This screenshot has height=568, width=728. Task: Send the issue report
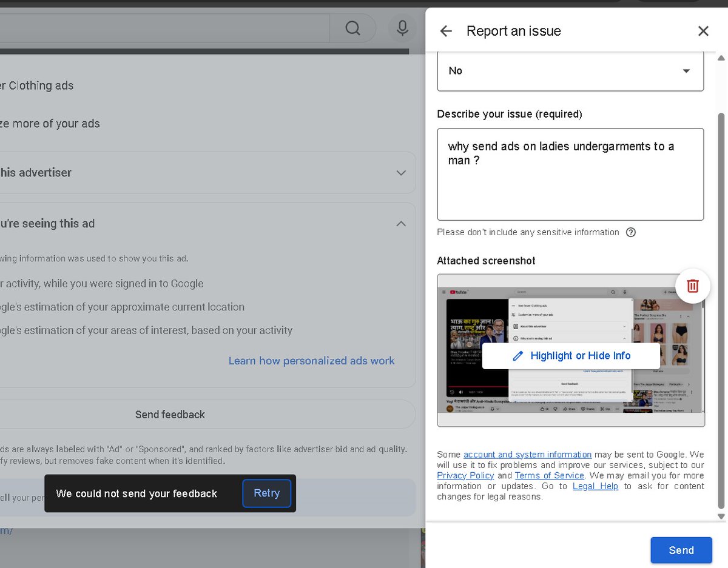coord(681,550)
